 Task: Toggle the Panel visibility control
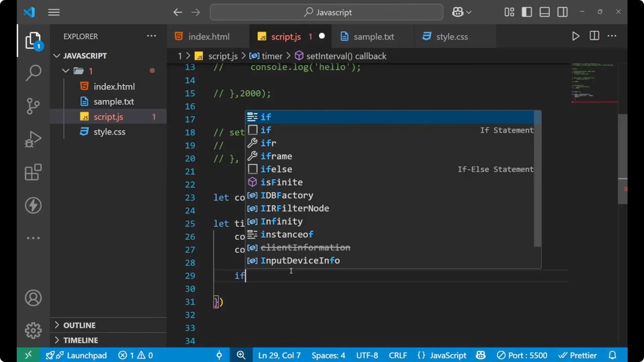click(x=544, y=12)
